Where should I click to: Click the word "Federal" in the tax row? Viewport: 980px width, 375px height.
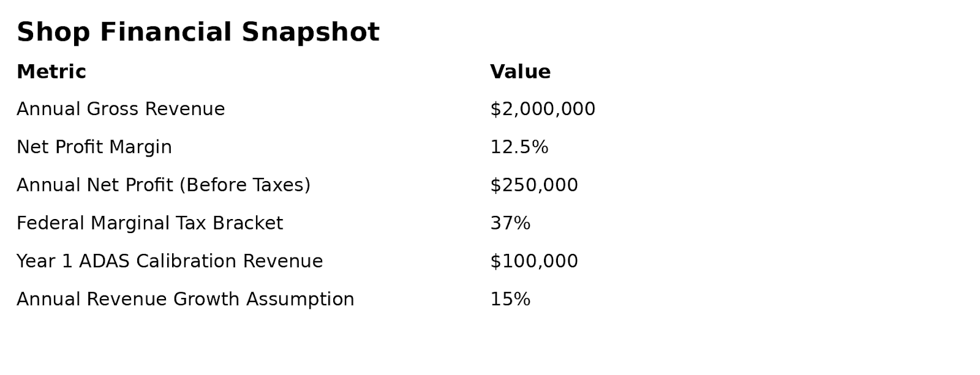(51, 223)
